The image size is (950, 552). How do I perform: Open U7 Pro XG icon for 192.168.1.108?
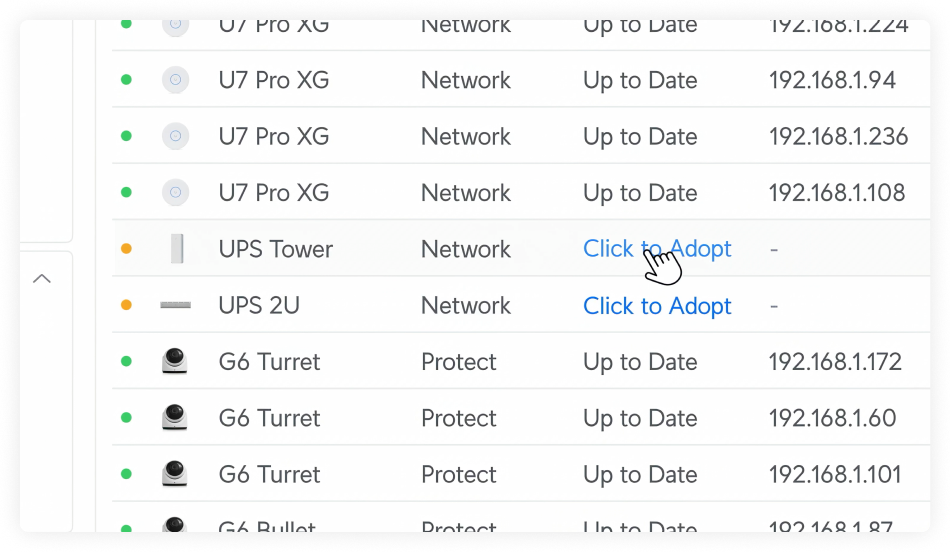[x=176, y=192]
